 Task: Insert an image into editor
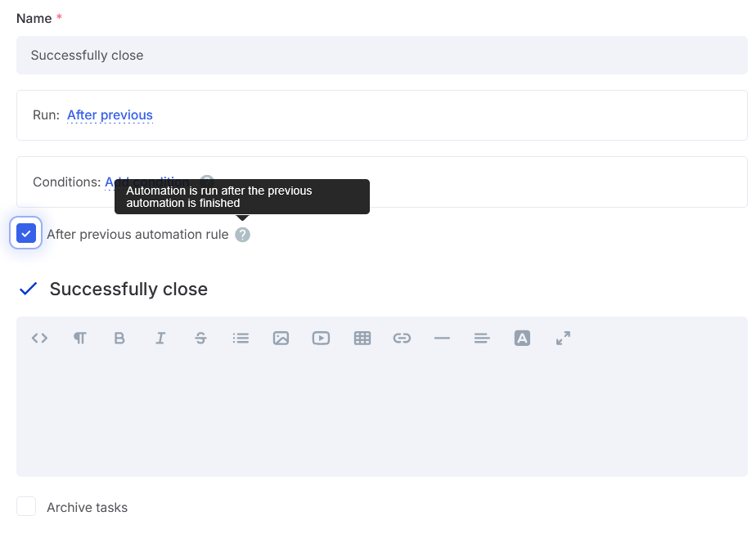[x=281, y=338]
